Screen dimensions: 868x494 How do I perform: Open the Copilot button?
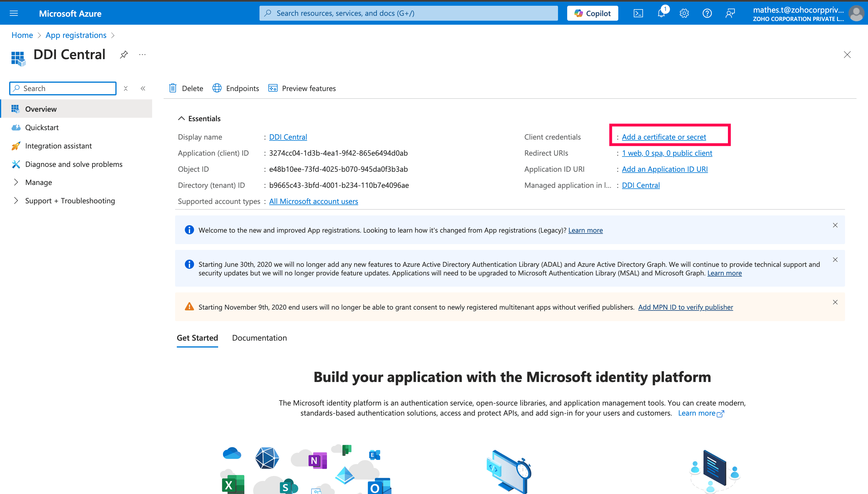pyautogui.click(x=592, y=13)
